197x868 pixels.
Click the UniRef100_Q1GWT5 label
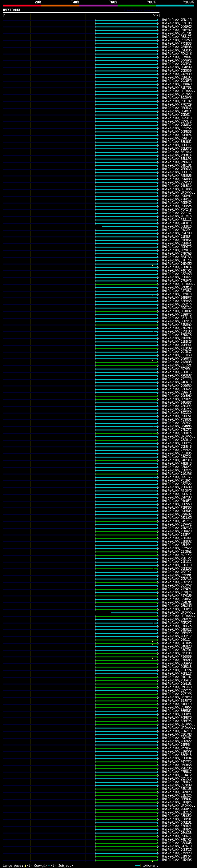point(177,314)
